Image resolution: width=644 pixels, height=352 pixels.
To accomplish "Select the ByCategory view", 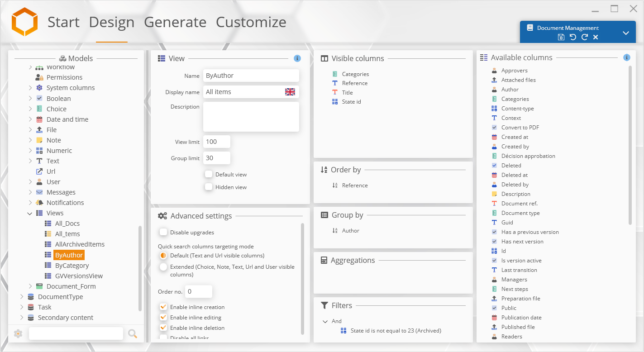I will pyautogui.click(x=72, y=266).
